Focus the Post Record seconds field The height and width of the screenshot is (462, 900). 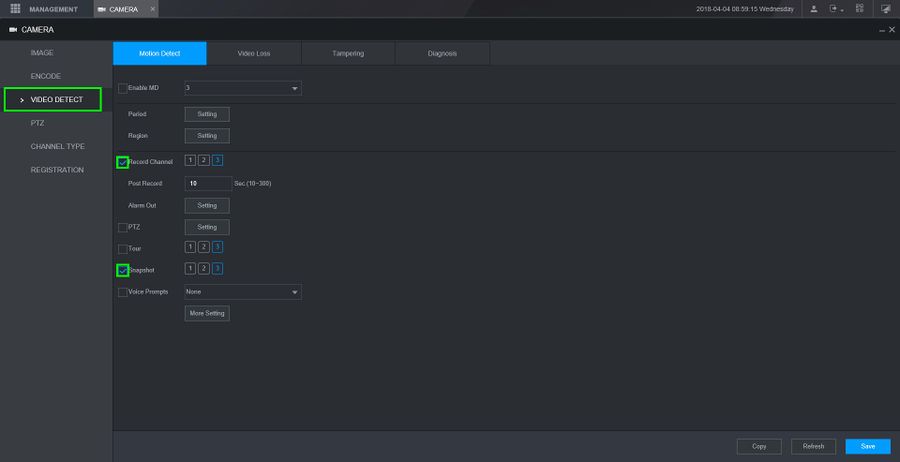[x=208, y=184]
